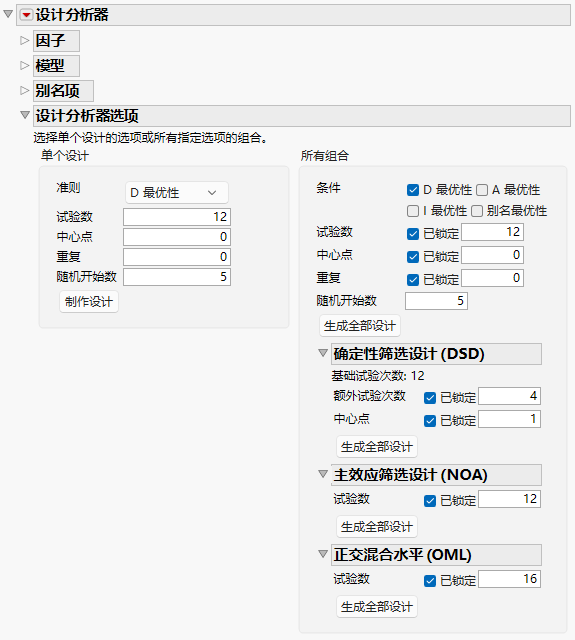This screenshot has width=575, height=640.
Task: Focus the DSD 中心点 field showing 1
Action: [509, 419]
